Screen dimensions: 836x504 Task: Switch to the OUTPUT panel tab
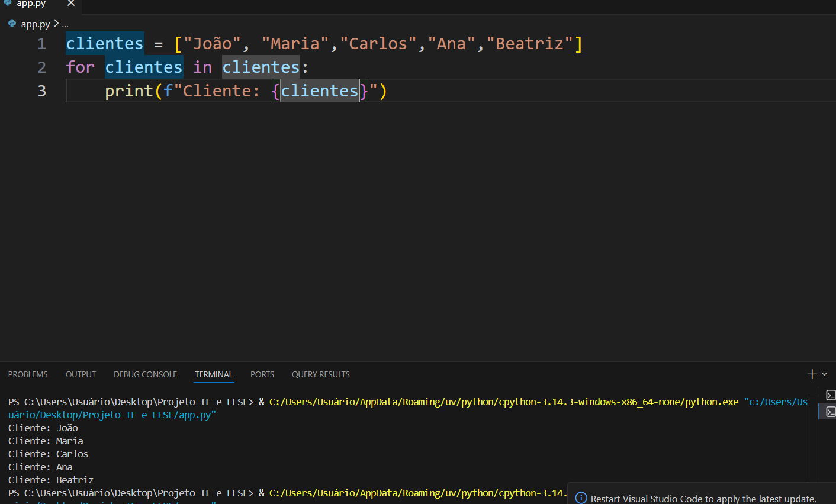click(81, 374)
